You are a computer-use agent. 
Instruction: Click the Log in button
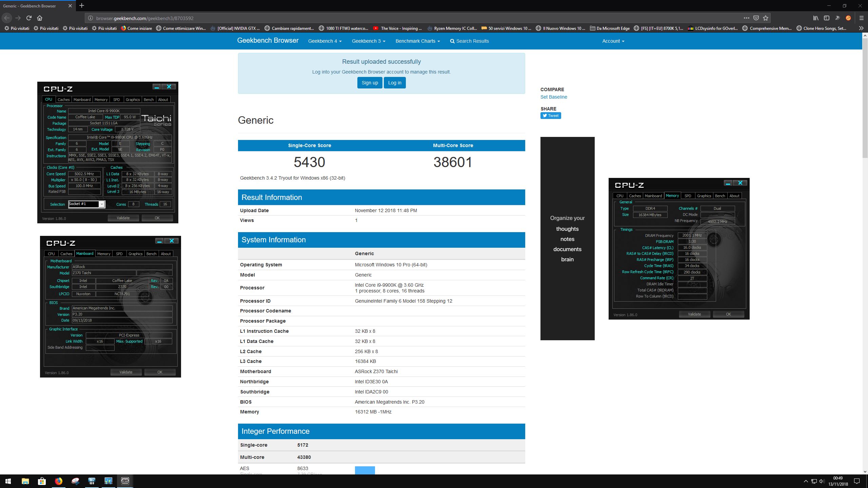[x=395, y=83]
